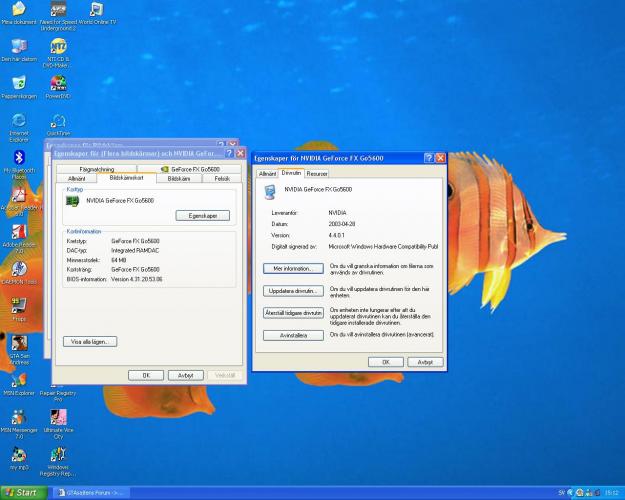Open the DAEMON Tools desktop icon

(x=19, y=269)
